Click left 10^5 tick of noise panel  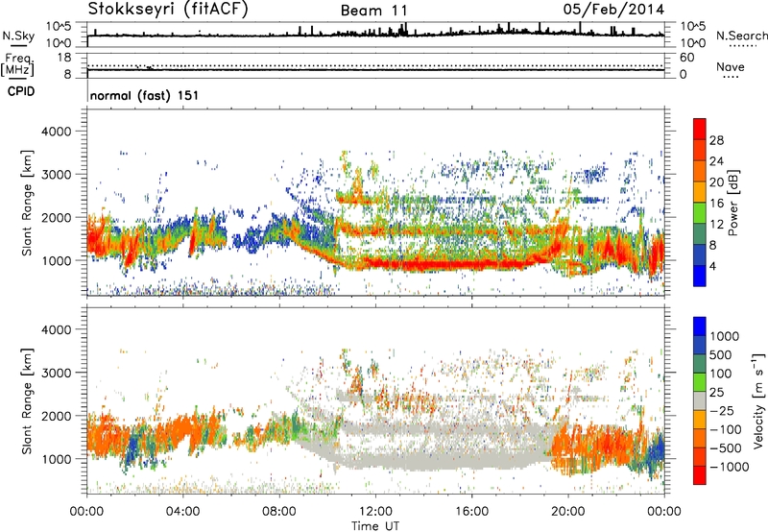pos(59,26)
